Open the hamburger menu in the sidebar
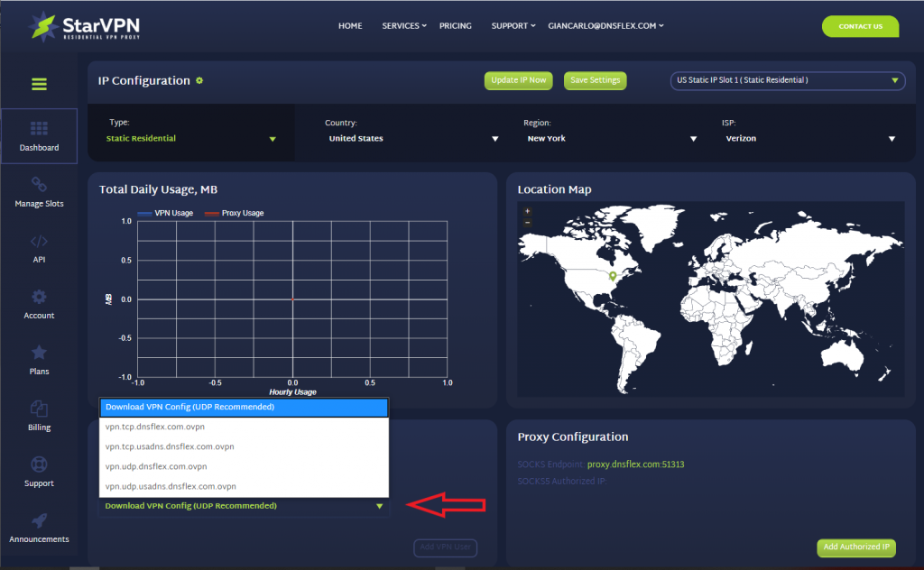The image size is (924, 570). (x=39, y=83)
